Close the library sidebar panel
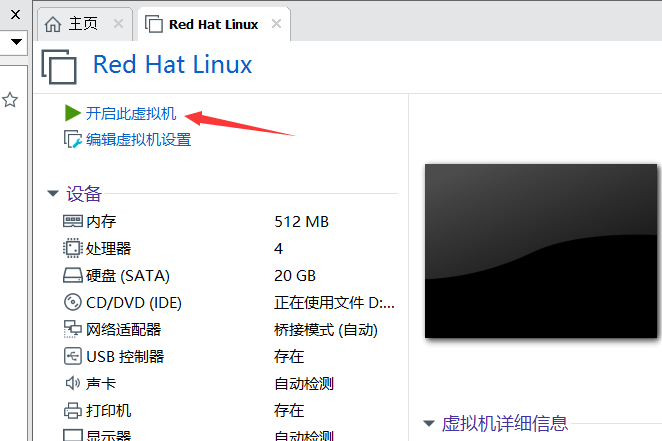The image size is (662, 441). click(16, 15)
